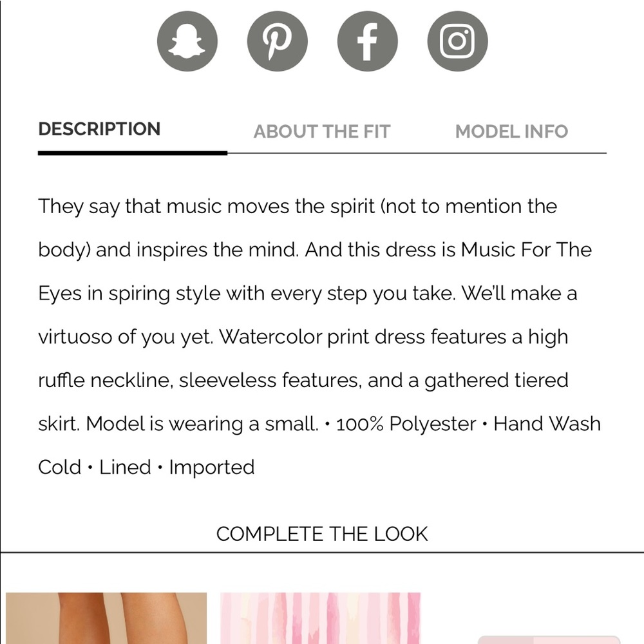Open the Snapchat share icon

187,41
